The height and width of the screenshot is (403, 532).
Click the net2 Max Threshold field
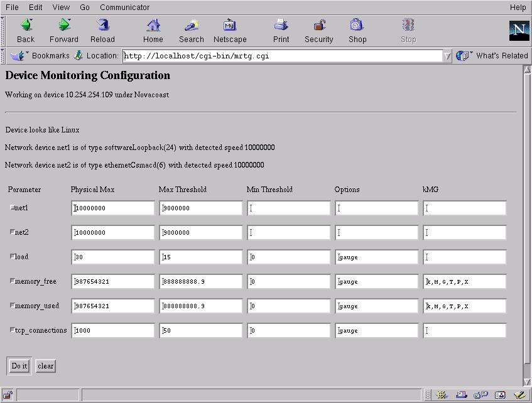point(201,233)
